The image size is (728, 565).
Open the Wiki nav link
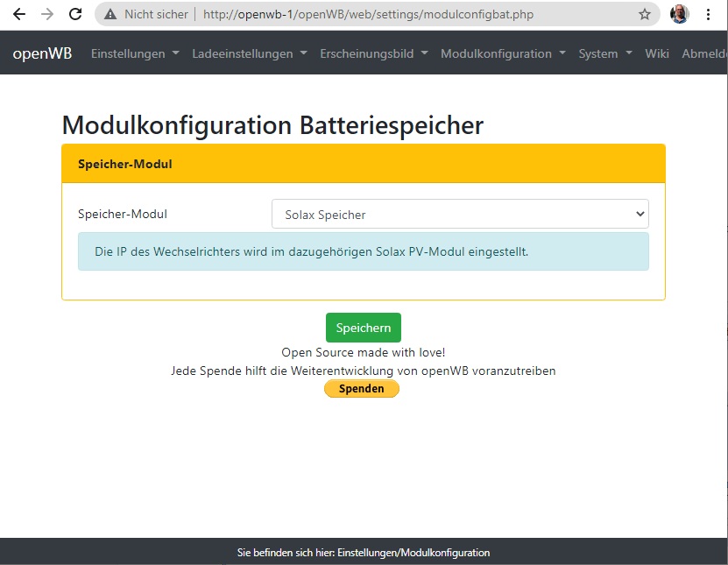(656, 53)
